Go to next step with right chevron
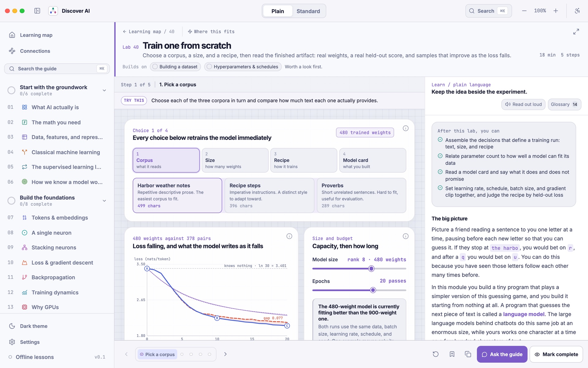This screenshot has width=588, height=368. tap(225, 354)
